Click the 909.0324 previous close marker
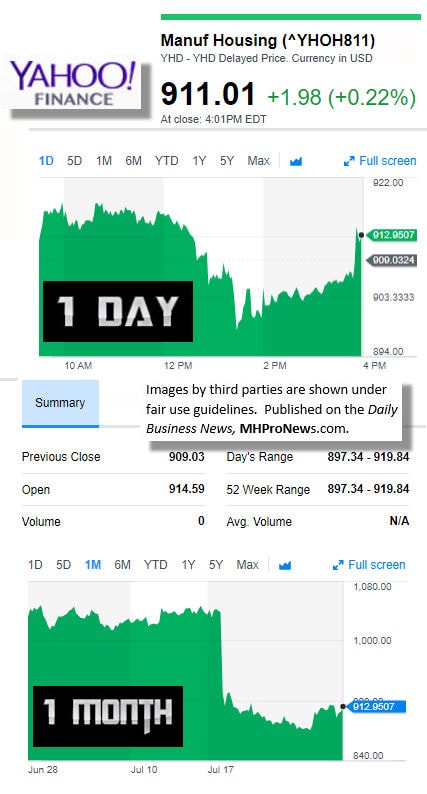The image size is (427, 794). click(391, 260)
